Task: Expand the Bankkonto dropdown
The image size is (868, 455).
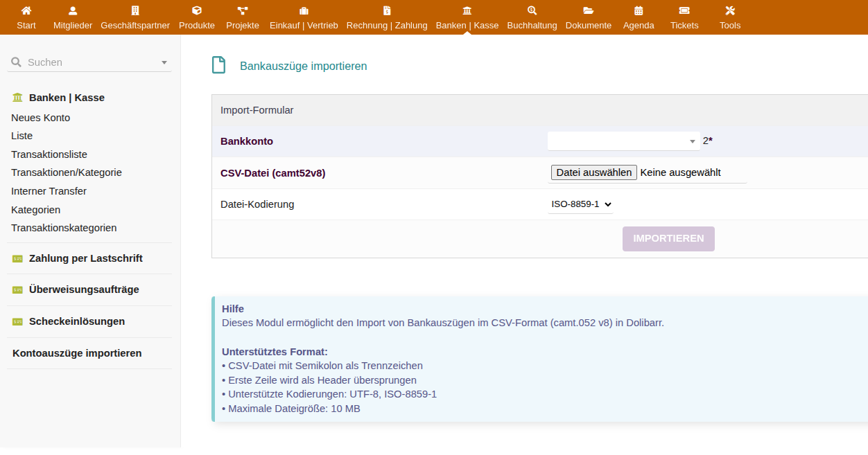Action: (x=623, y=141)
